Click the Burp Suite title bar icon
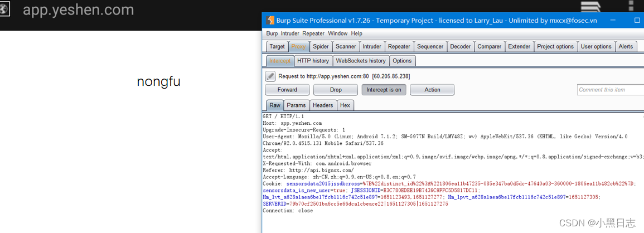 270,20
